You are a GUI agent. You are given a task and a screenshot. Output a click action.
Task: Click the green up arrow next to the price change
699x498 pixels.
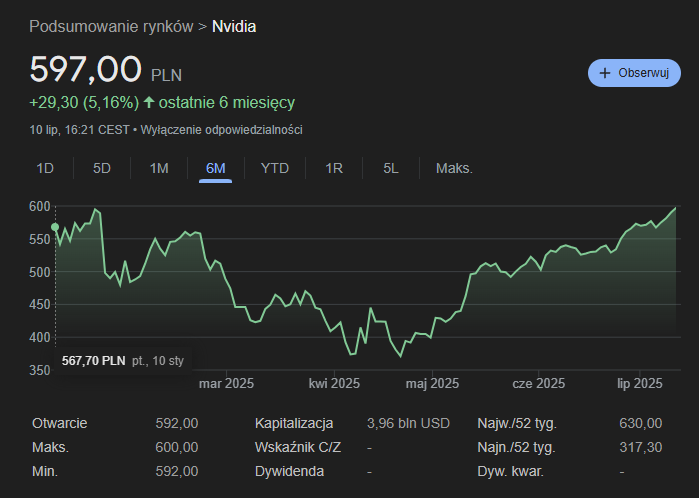[x=150, y=102]
